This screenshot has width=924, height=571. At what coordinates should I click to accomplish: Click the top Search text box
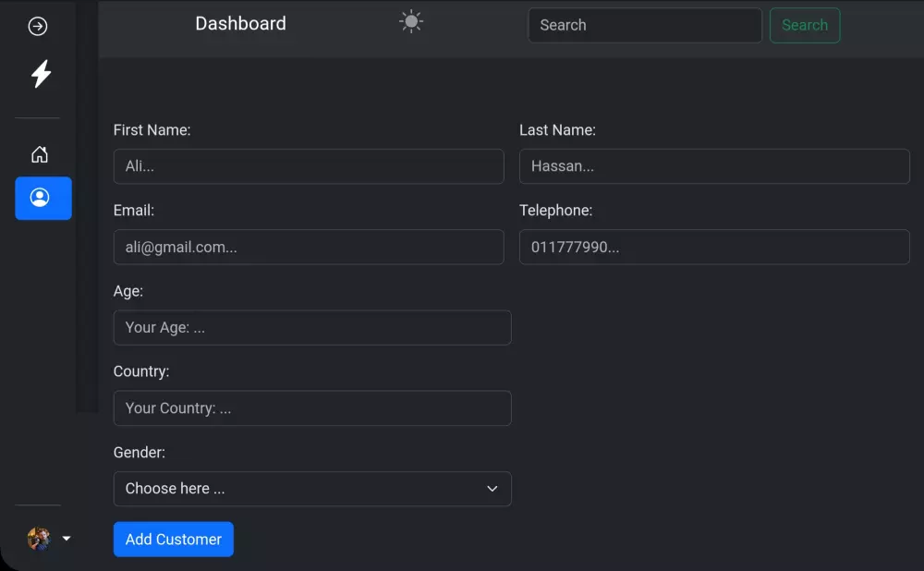(x=644, y=25)
